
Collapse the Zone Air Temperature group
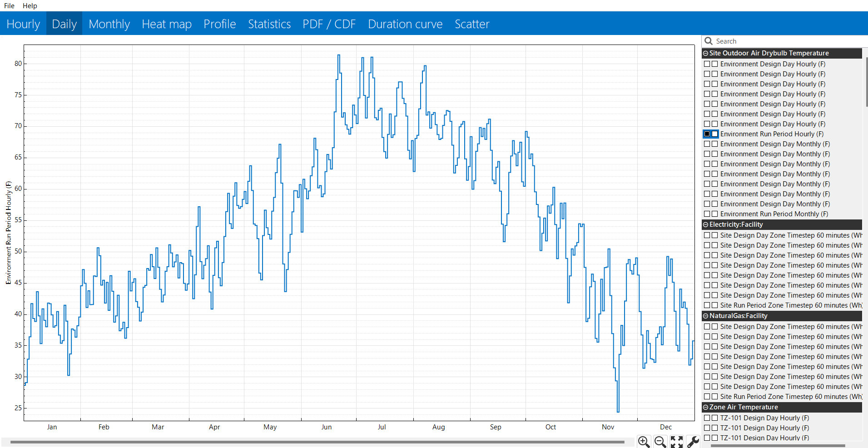click(x=706, y=407)
